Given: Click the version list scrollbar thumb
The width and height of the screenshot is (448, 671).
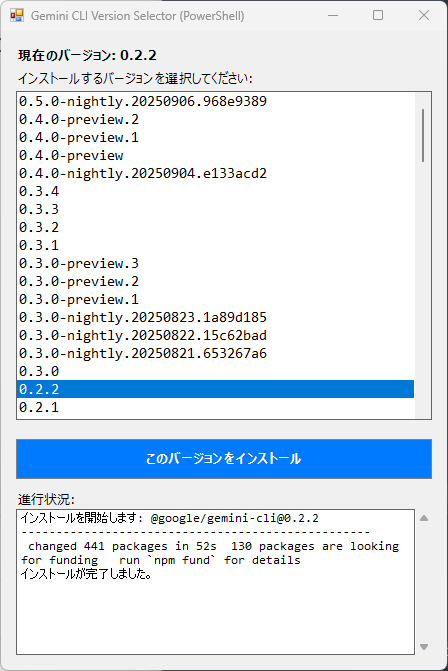Looking at the screenshot, I should pos(423,135).
